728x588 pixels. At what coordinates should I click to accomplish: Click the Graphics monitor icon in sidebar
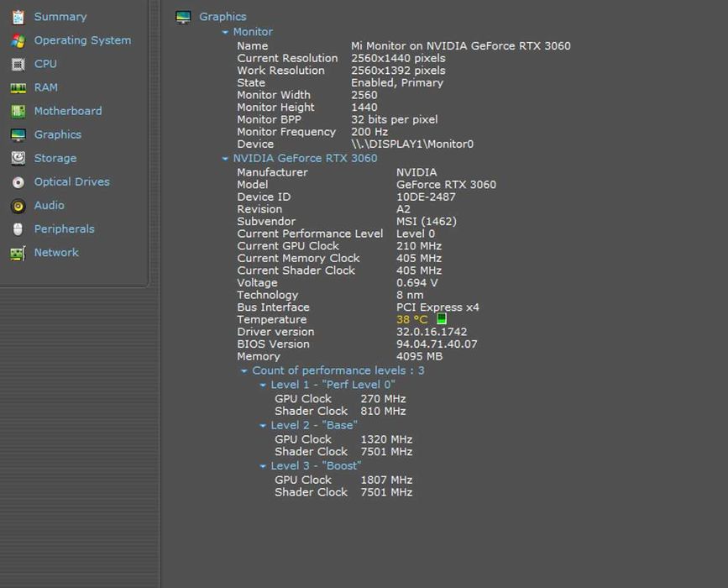[18, 134]
